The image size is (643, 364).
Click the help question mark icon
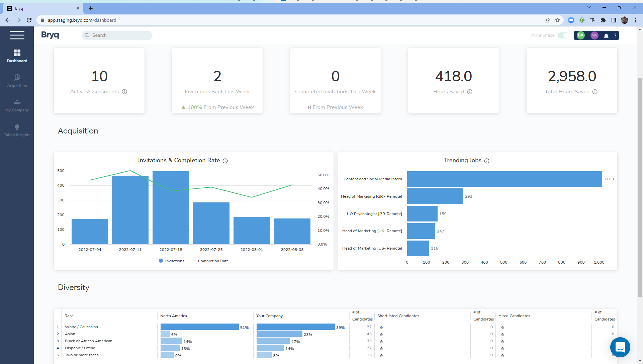(615, 35)
